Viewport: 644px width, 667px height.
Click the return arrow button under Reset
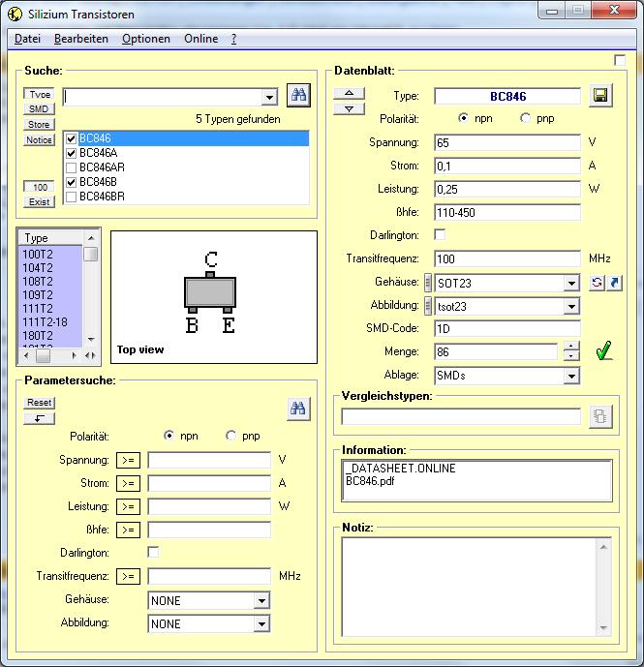point(39,418)
